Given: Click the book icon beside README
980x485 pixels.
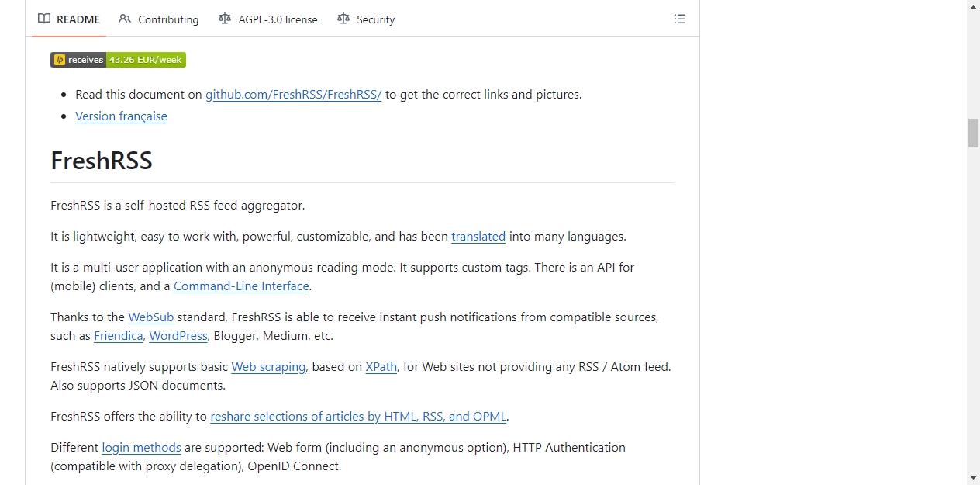Looking at the screenshot, I should point(44,19).
